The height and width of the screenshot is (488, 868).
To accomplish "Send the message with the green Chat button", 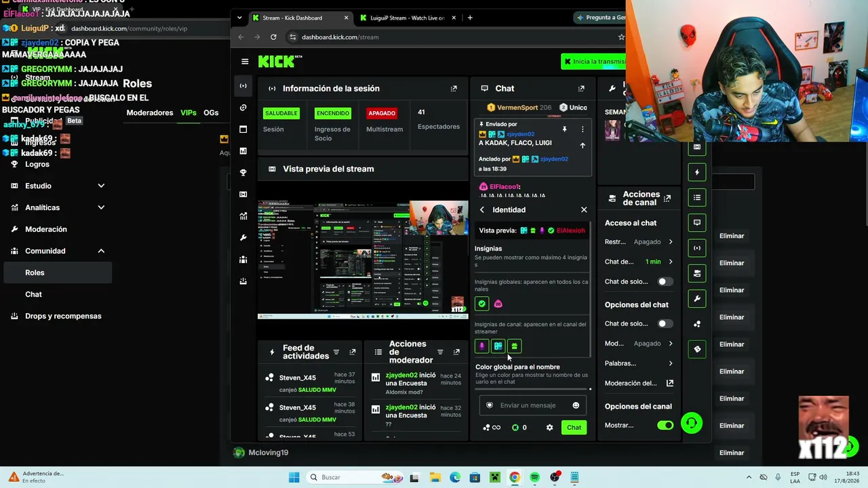I will click(574, 428).
